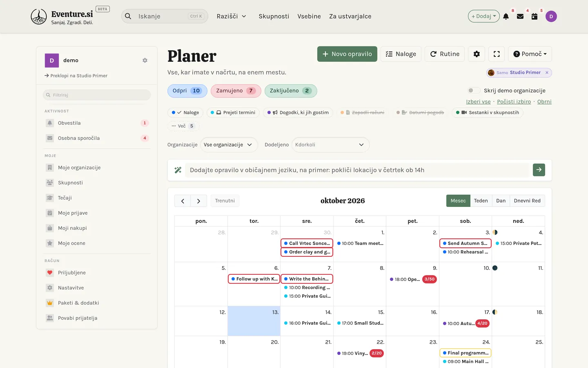Focus the natural language task input
Viewport: 588px width, 368px height.
pyautogui.click(x=357, y=170)
